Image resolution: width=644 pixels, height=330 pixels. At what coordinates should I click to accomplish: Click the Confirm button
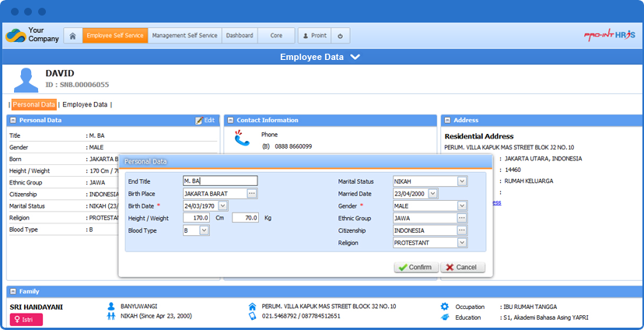point(416,267)
